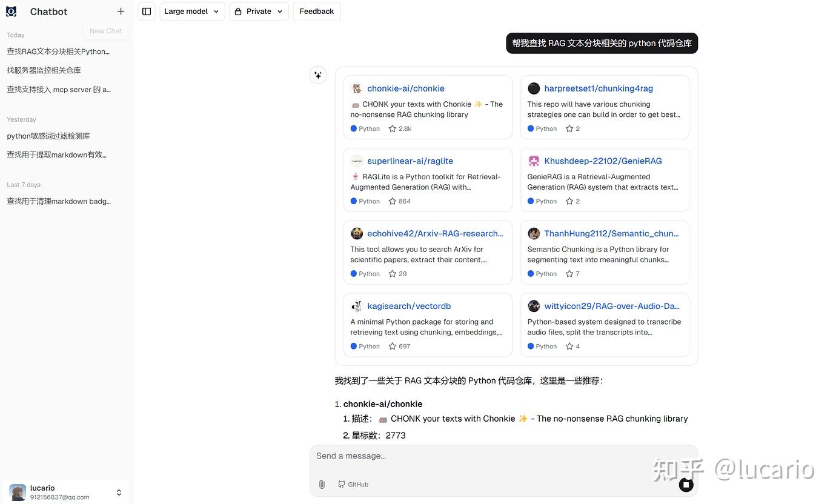This screenshot has width=836, height=504.
Task: Open the superlinear-ai/raglite repository card
Action: (410, 161)
